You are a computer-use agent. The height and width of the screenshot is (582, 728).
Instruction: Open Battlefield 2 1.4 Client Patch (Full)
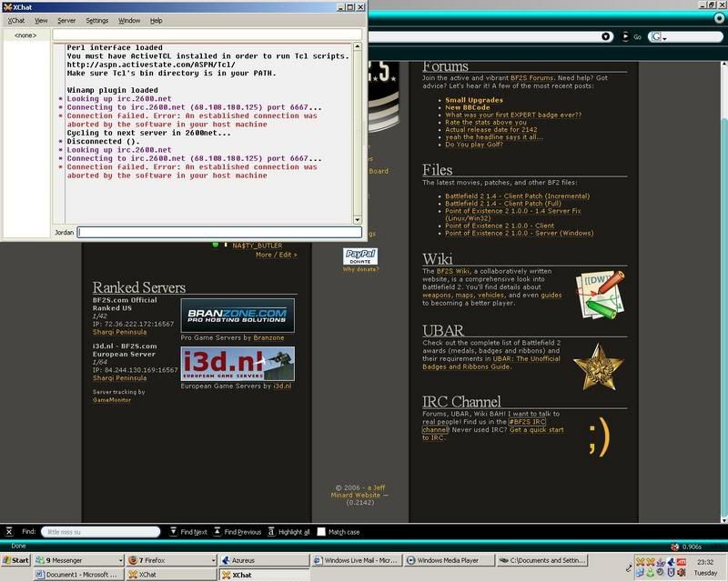pyautogui.click(x=503, y=204)
